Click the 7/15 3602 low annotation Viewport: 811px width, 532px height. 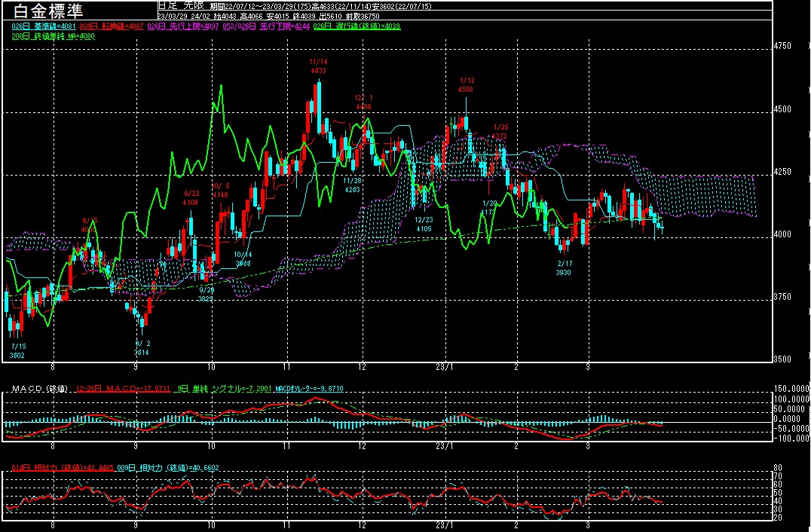[x=17, y=350]
